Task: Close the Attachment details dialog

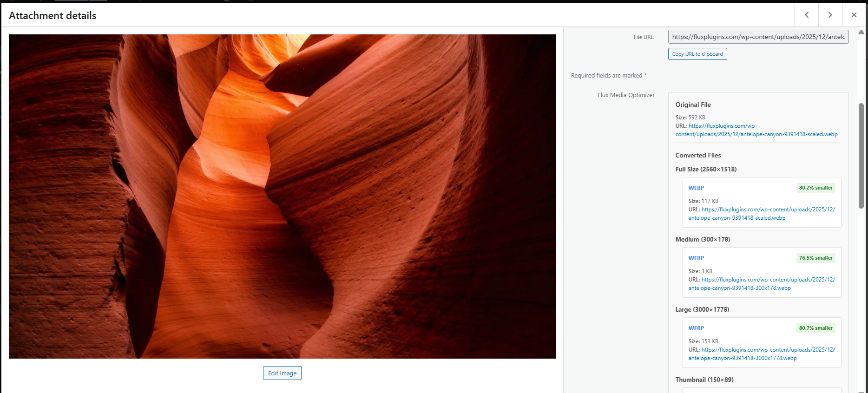Action: [854, 15]
